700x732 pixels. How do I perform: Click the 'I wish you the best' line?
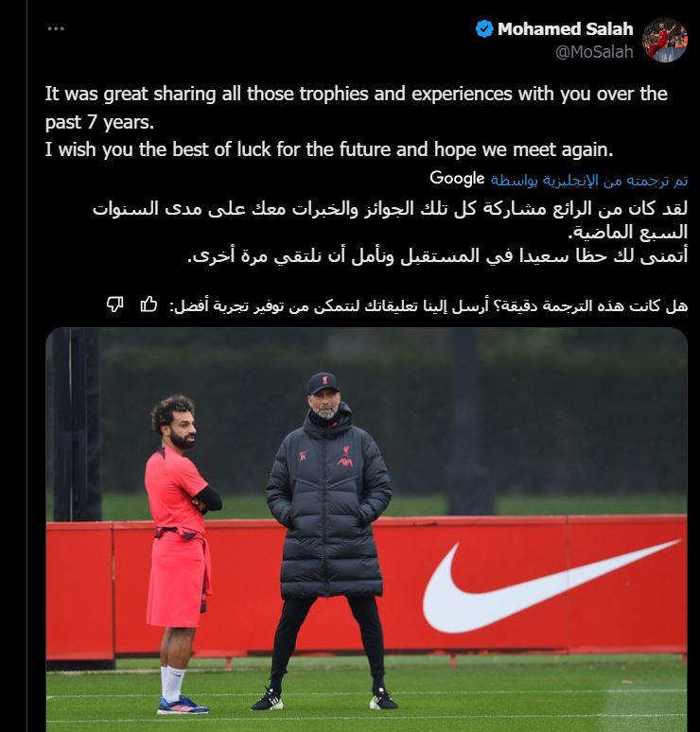coord(329,149)
